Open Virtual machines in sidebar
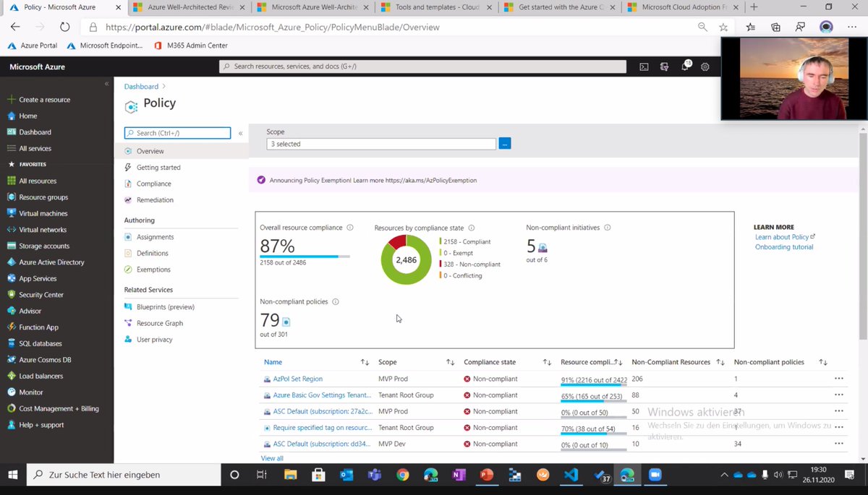 click(x=43, y=213)
